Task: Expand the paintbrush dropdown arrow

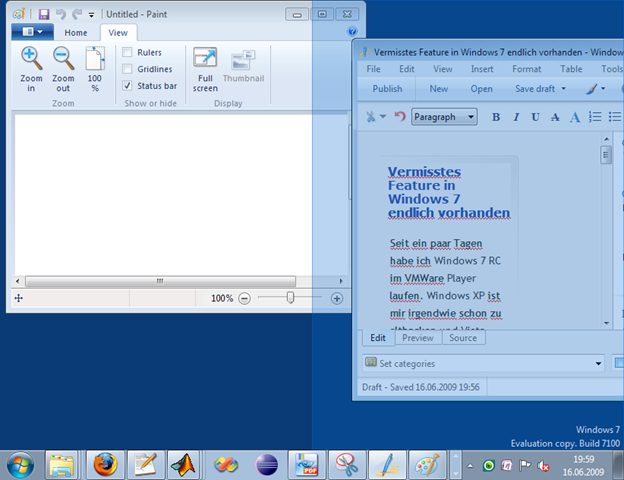Action: (603, 88)
